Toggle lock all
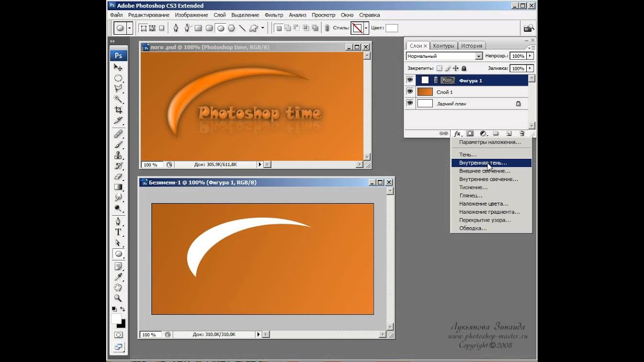 click(x=464, y=68)
